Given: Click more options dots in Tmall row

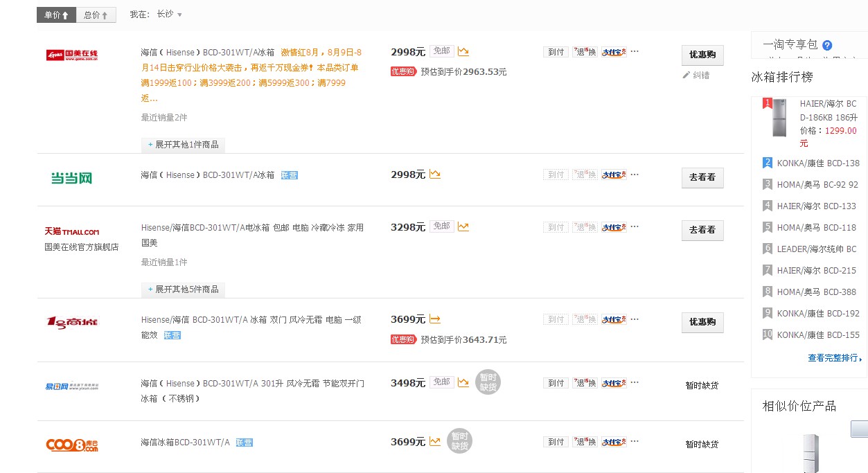Looking at the screenshot, I should (635, 226).
